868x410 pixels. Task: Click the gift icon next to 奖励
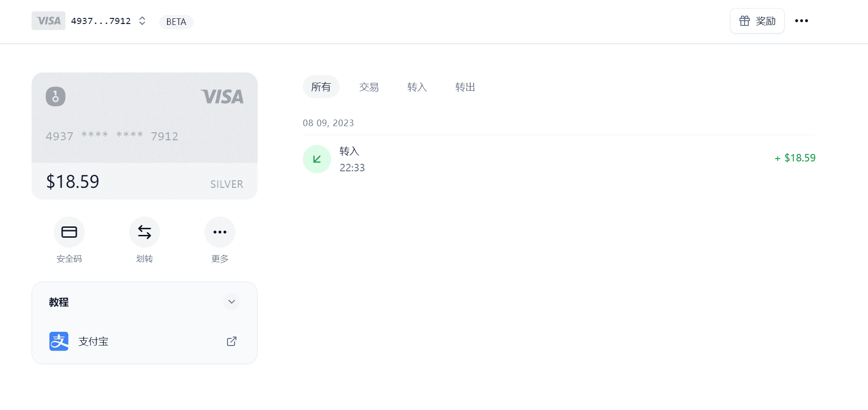(744, 21)
